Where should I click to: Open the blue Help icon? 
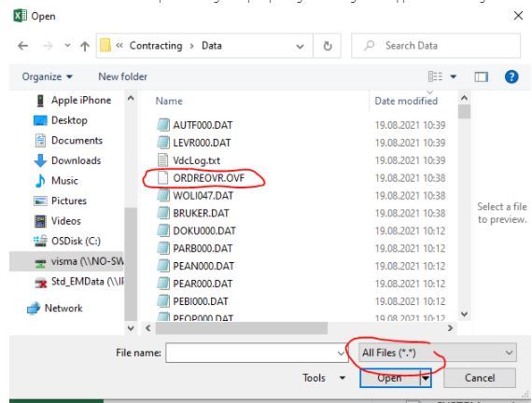click(x=511, y=76)
